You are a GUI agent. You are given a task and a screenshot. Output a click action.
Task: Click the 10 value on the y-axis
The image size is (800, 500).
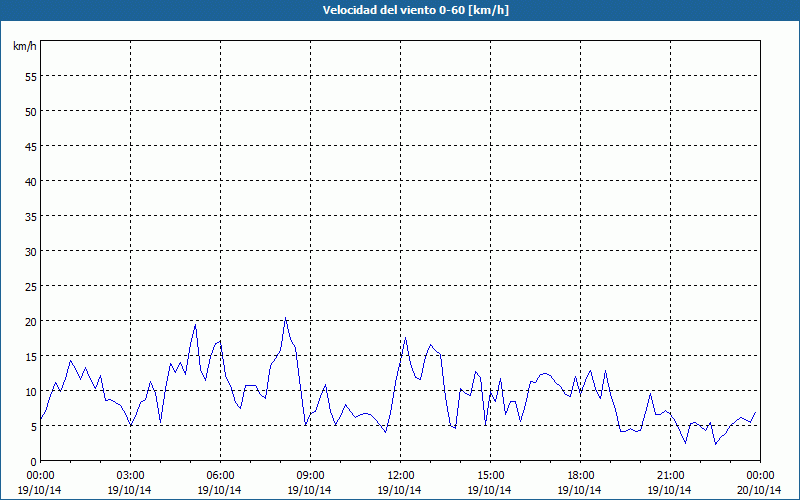point(31,391)
